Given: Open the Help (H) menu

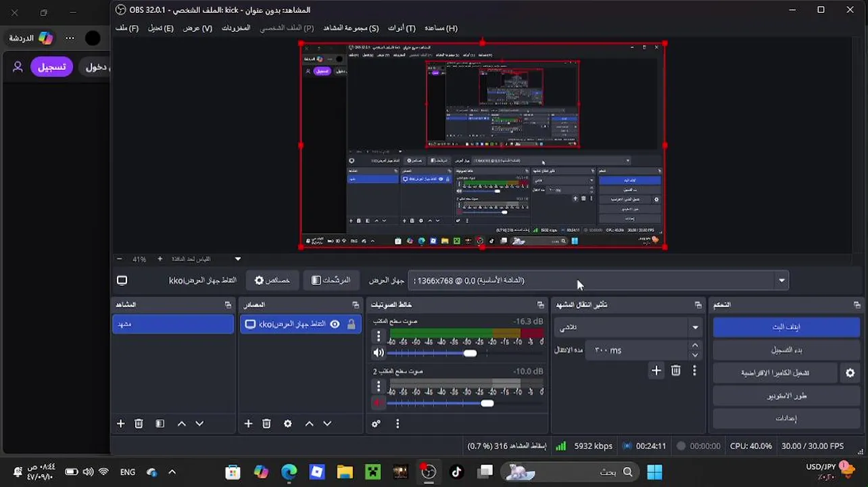Looking at the screenshot, I should 441,28.
